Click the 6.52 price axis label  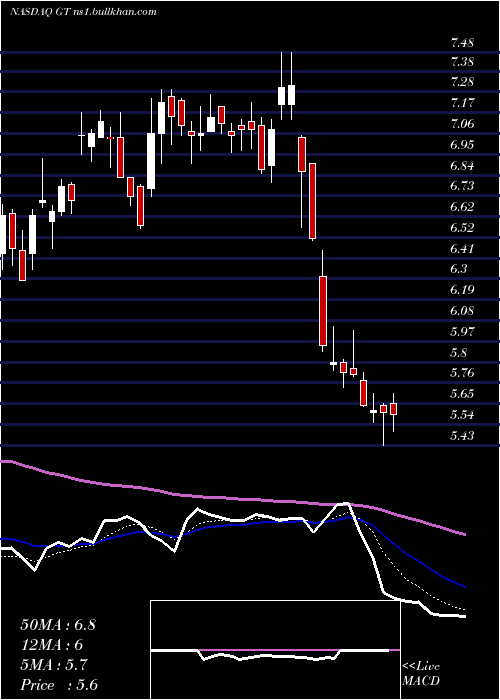462,228
